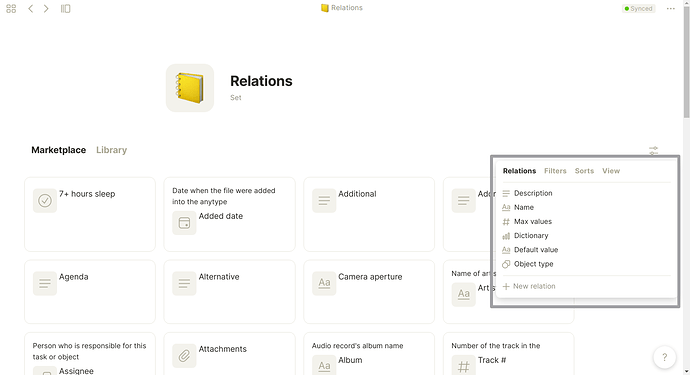Switch to the Marketplace tab

click(59, 150)
